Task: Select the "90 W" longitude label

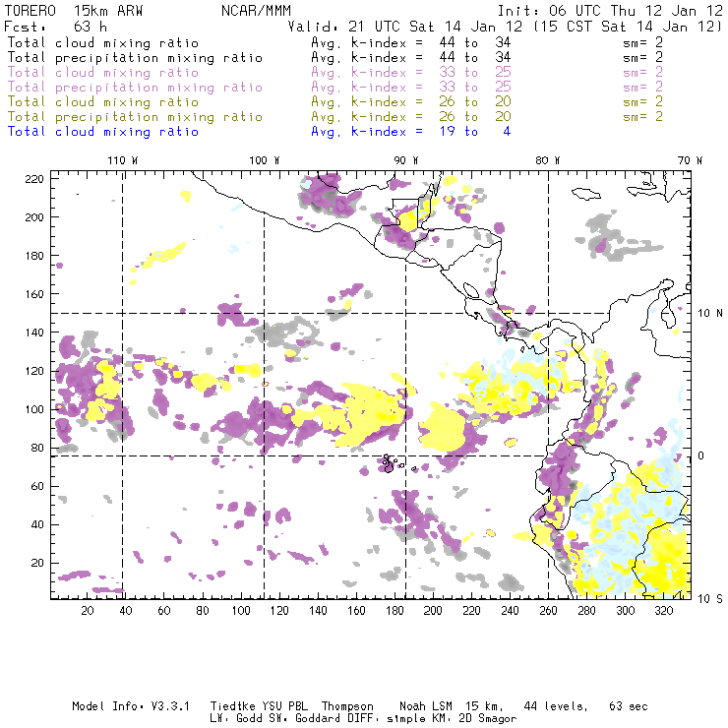Action: point(406,160)
